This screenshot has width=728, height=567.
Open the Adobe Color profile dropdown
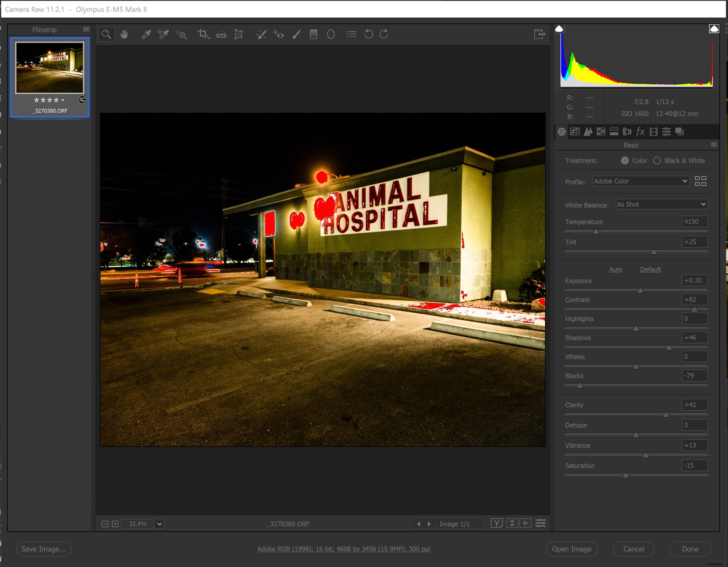click(640, 181)
